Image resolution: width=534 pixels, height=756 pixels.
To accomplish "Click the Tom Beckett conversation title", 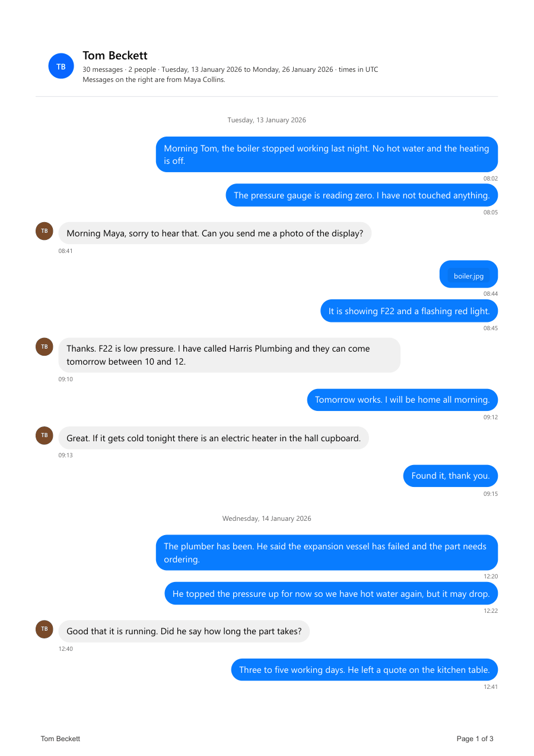I will [x=115, y=56].
